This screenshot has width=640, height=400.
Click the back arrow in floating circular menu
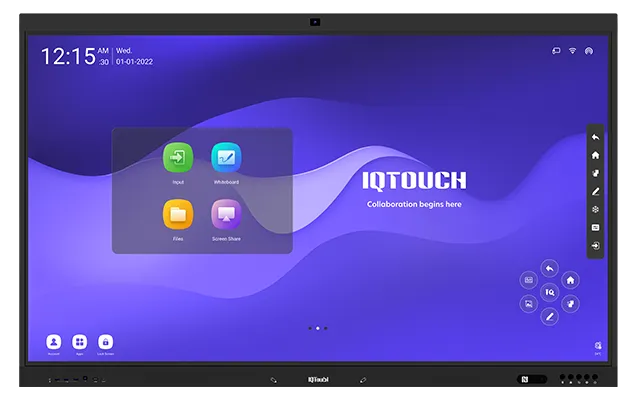point(549,268)
